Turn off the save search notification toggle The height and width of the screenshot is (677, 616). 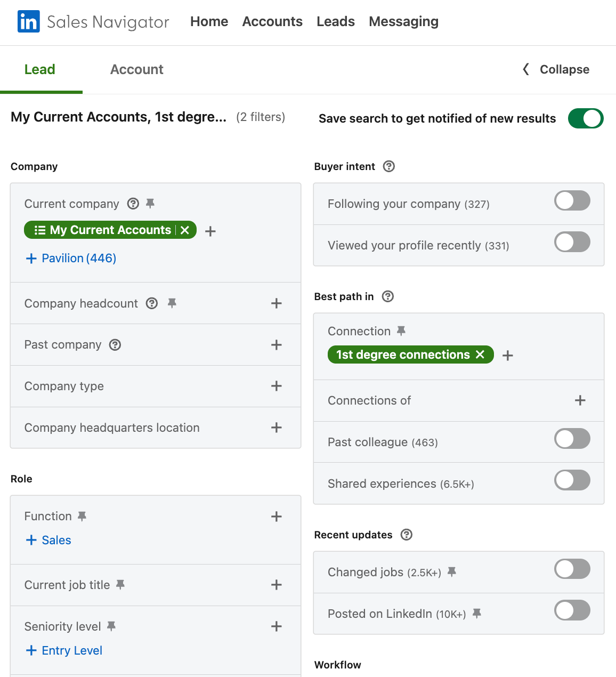pos(586,118)
